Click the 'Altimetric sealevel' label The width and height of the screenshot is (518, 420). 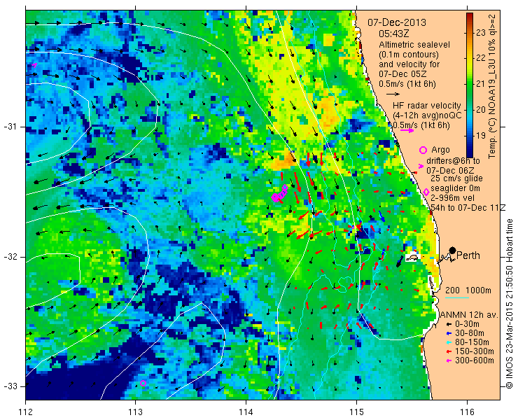point(414,45)
